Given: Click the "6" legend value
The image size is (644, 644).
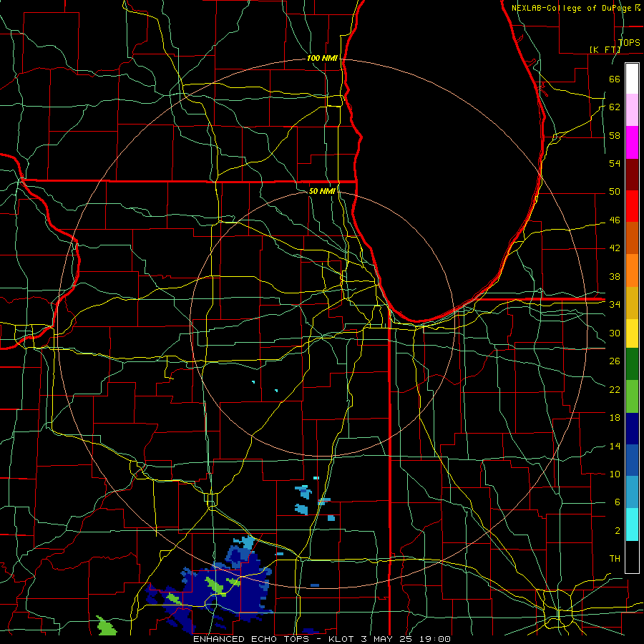Looking at the screenshot, I should pos(617,502).
